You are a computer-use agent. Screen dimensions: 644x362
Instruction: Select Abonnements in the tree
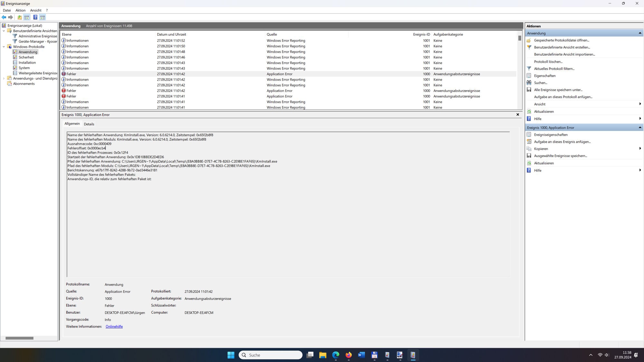[x=24, y=84]
